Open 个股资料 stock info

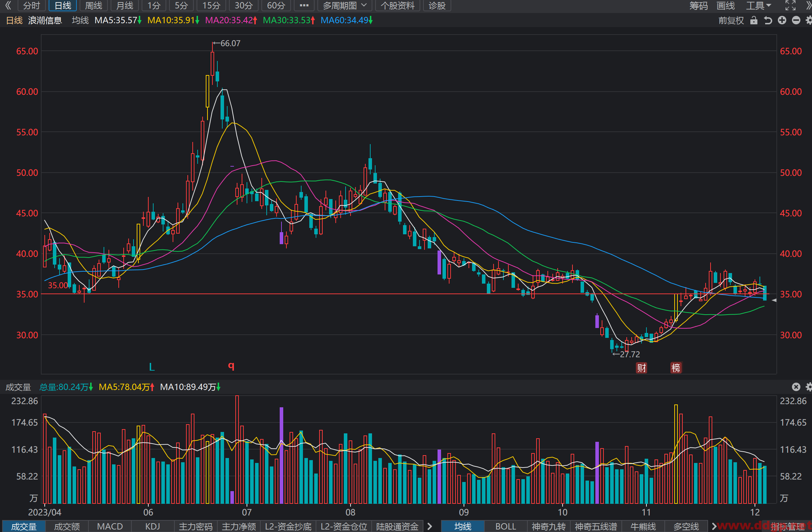(x=397, y=5)
